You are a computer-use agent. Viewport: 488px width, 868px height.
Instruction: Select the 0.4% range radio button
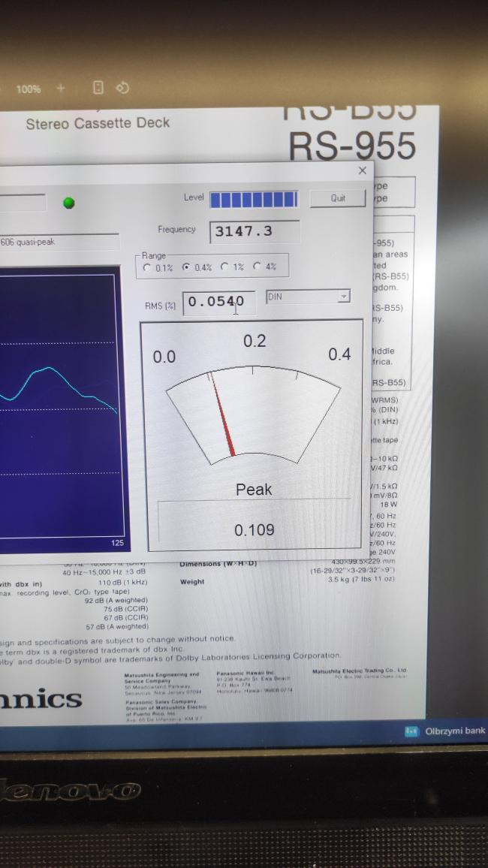coord(186,267)
